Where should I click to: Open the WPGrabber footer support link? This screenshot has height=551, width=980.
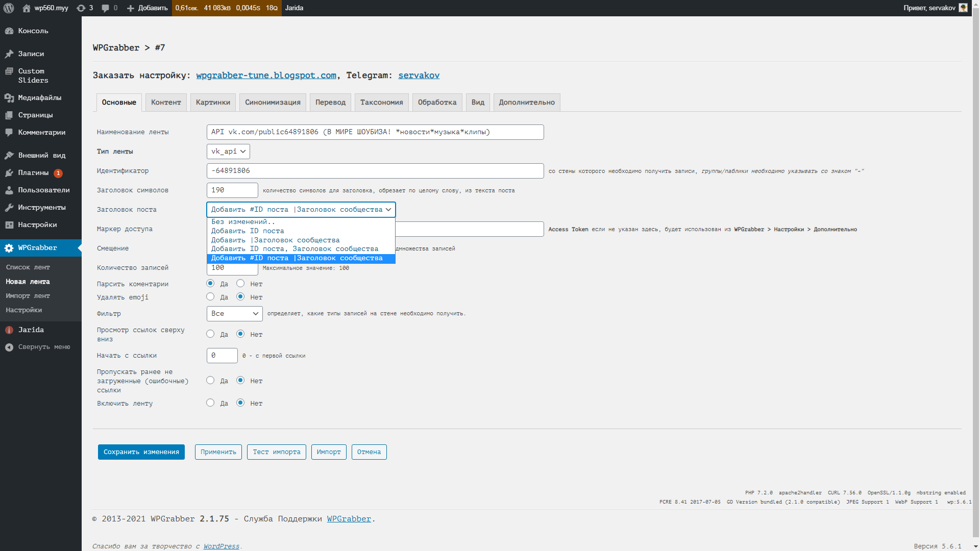[x=349, y=519]
